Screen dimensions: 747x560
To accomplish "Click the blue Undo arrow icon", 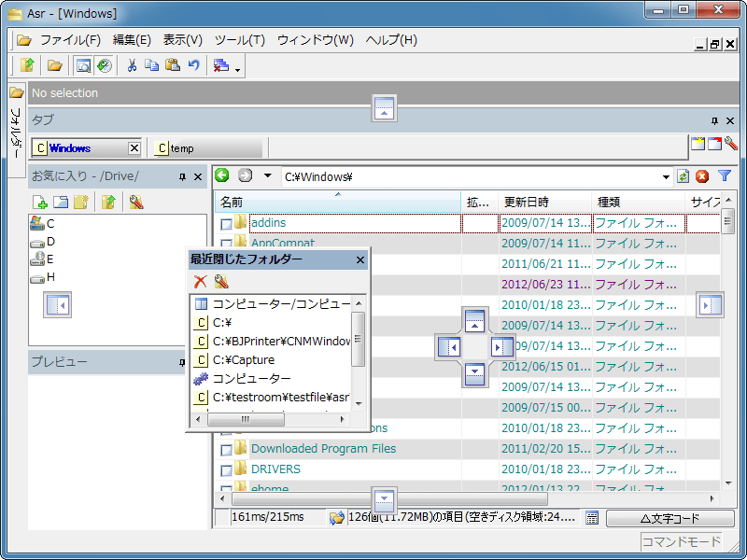I will click(x=193, y=65).
